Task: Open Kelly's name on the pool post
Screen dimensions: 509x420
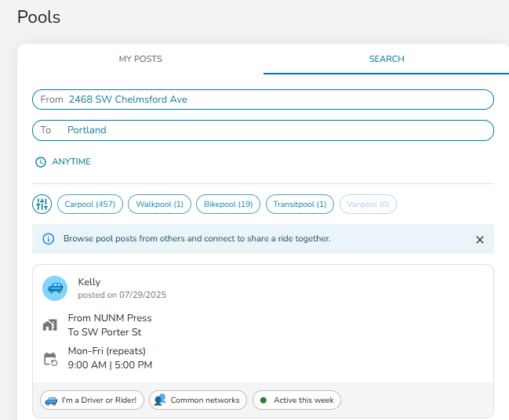Action: tap(89, 282)
